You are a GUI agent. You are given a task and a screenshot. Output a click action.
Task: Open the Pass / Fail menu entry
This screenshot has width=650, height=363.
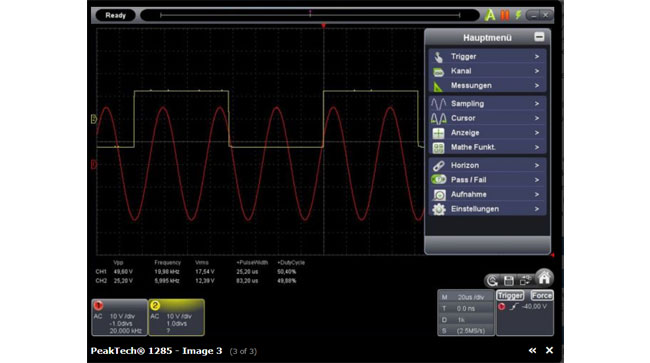click(x=488, y=180)
